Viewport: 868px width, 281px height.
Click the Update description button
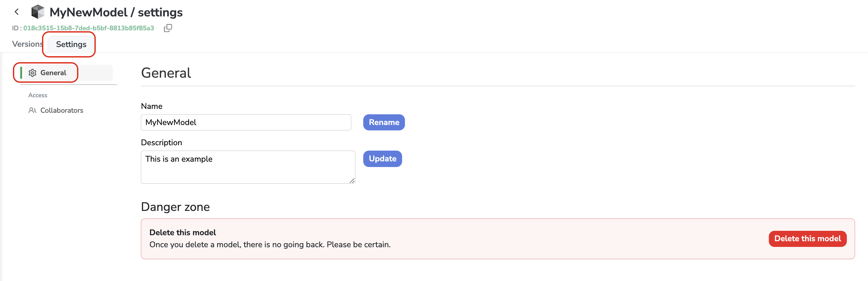[x=383, y=159]
